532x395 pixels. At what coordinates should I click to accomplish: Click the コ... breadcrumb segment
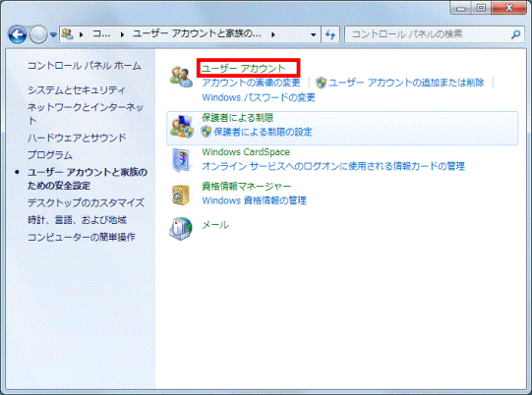tap(101, 34)
